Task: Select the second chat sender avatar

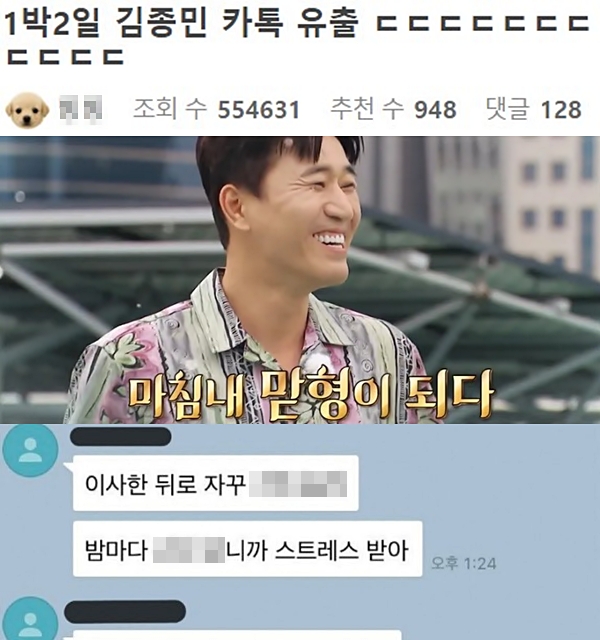Action: click(30, 618)
